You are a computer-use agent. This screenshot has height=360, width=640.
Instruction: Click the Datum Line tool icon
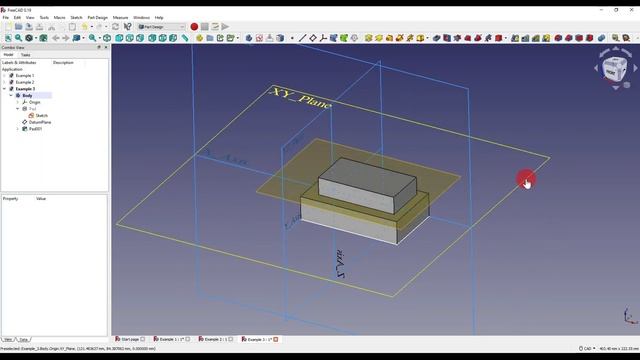click(302, 38)
